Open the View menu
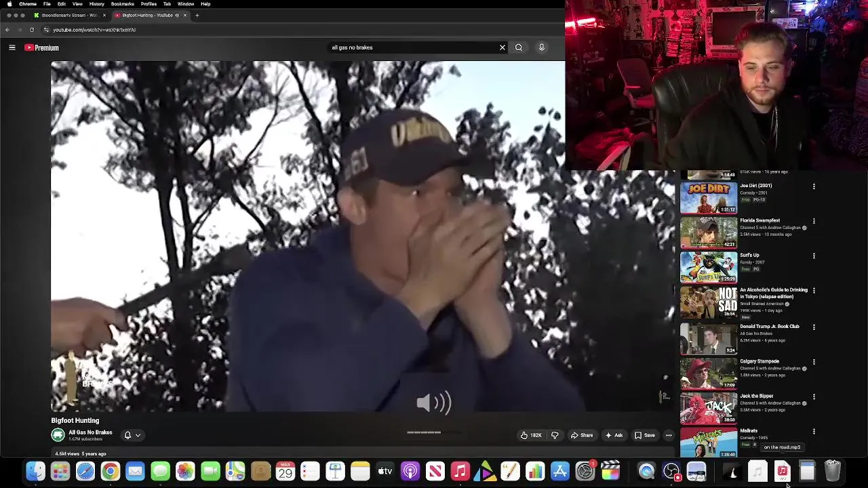Screen dimensions: 868x488 pyautogui.click(x=77, y=4)
